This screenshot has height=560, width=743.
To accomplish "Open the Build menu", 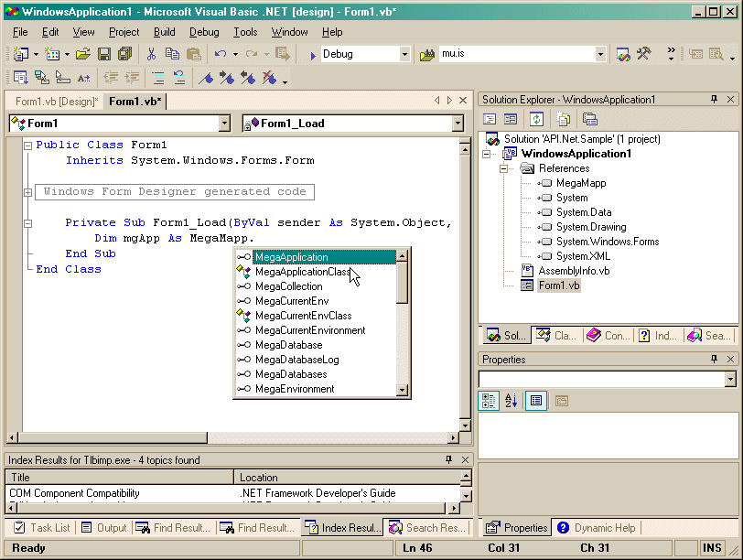I will 165,32.
